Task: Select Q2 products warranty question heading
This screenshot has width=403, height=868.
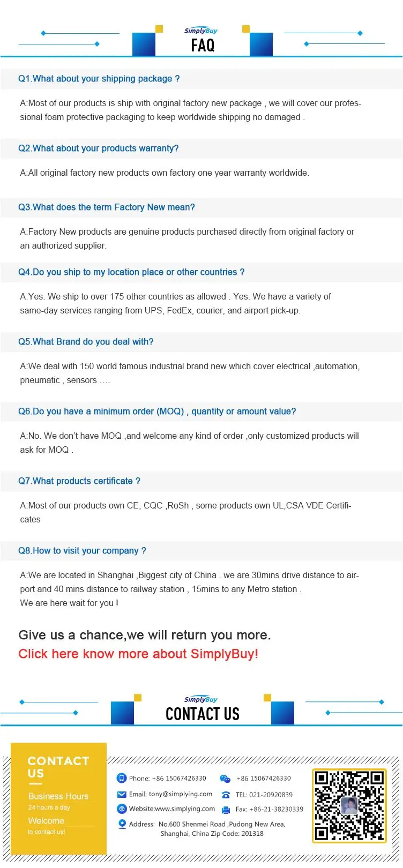Action: 99,148
